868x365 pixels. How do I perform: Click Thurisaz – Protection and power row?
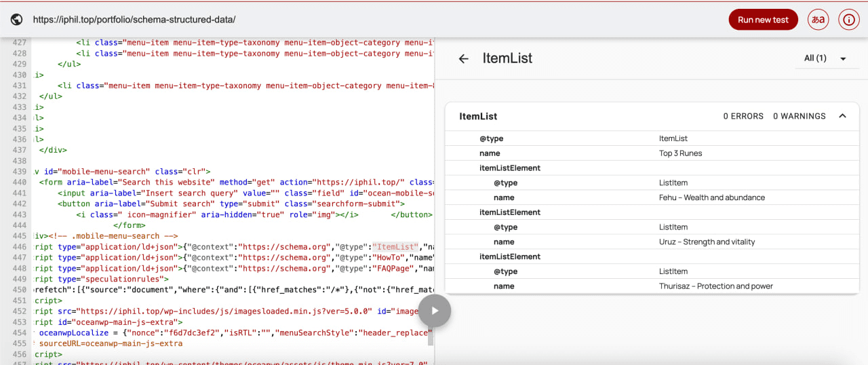point(652,286)
